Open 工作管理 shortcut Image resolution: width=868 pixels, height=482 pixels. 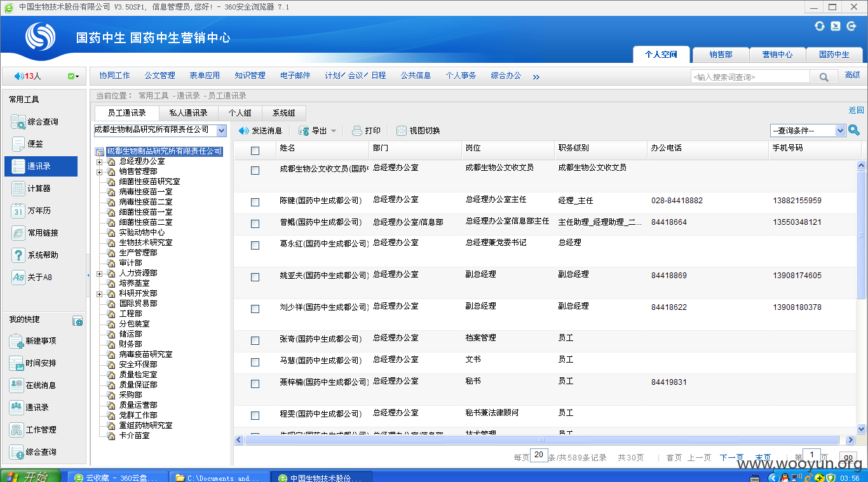33,430
